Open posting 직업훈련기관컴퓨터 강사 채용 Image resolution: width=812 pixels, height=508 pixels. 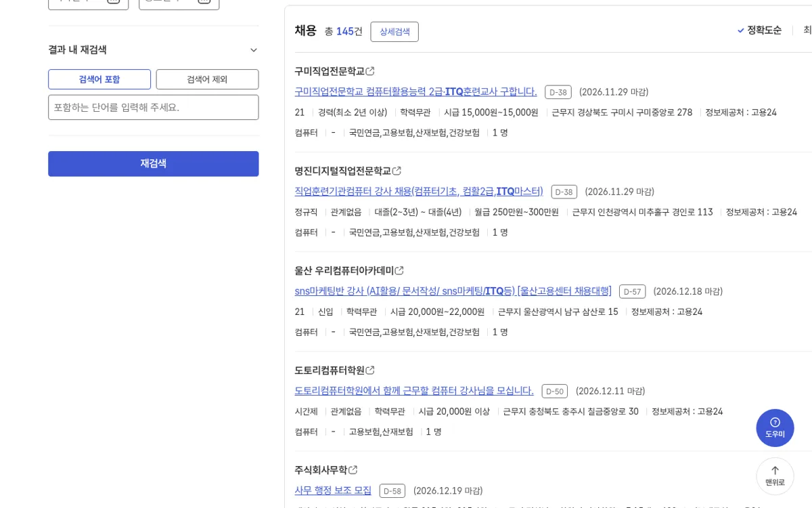(419, 191)
